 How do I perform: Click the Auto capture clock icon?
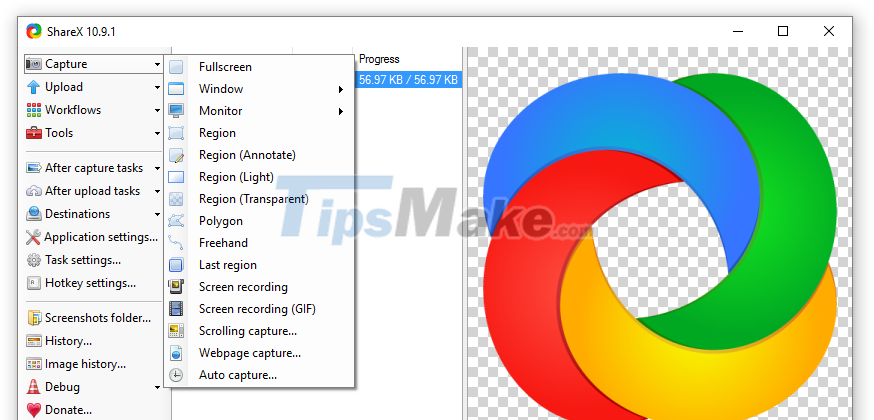176,375
